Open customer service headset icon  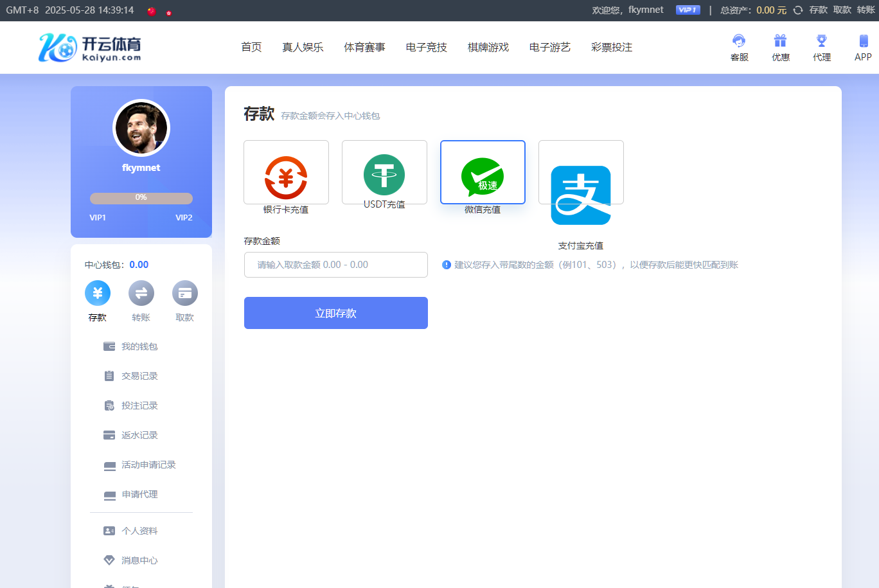(739, 42)
